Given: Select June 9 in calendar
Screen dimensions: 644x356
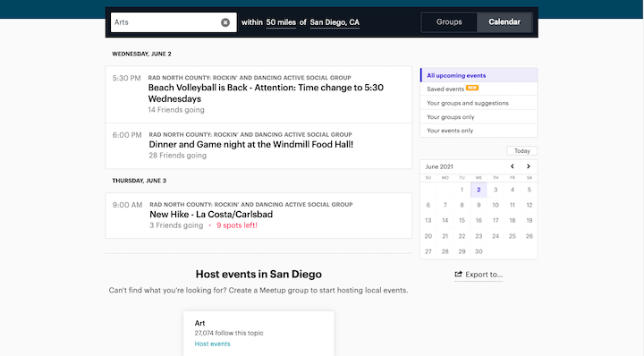Looking at the screenshot, I should point(479,205).
